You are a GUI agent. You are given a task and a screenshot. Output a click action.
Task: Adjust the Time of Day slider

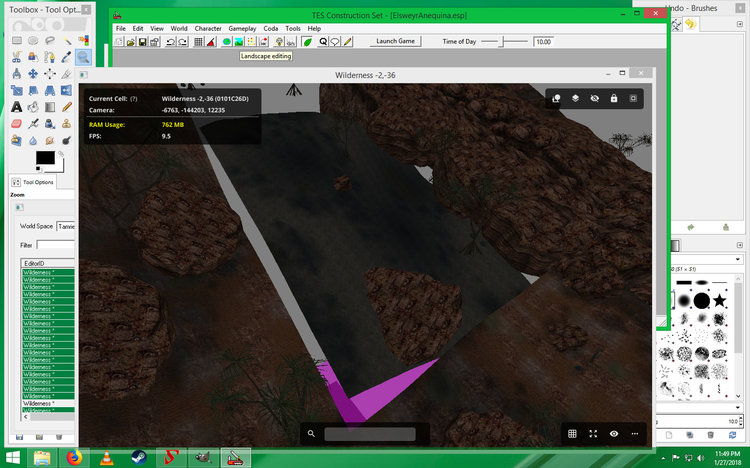(x=503, y=42)
